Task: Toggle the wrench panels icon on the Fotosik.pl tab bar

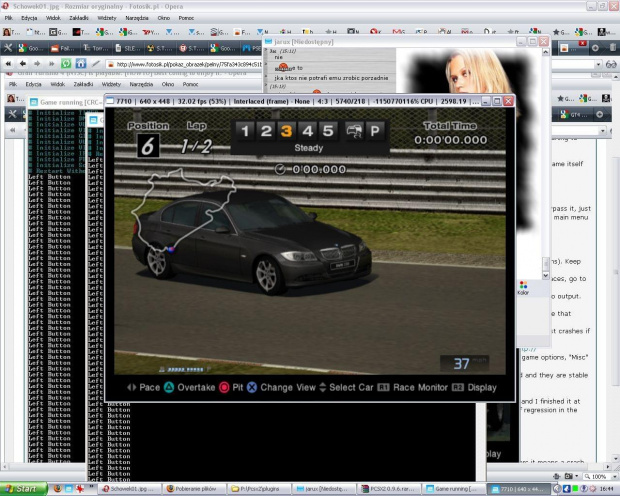Action: point(8,48)
